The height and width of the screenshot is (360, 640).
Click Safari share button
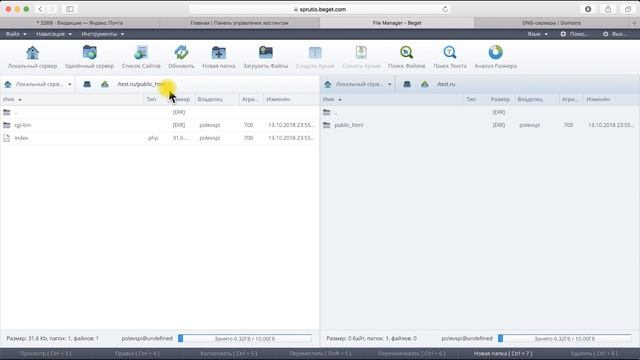(x=608, y=9)
